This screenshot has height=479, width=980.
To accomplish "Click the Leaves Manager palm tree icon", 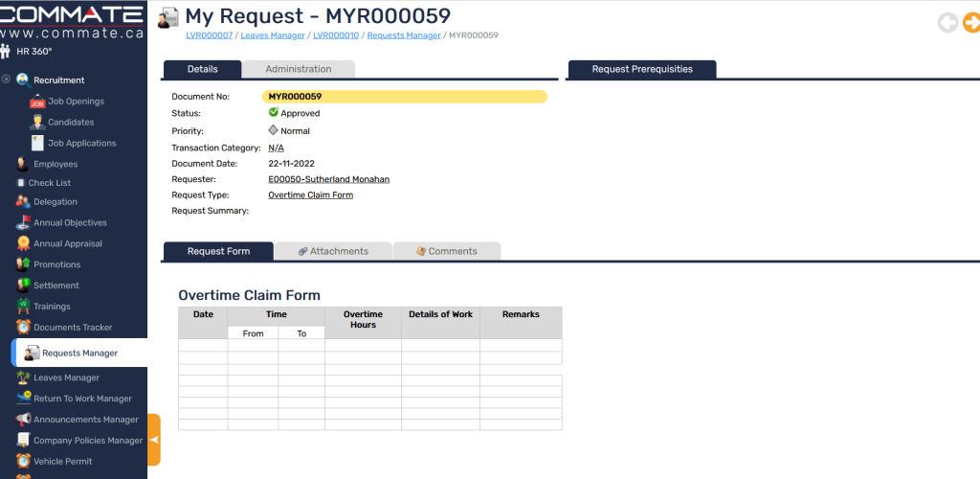I will pyautogui.click(x=23, y=377).
